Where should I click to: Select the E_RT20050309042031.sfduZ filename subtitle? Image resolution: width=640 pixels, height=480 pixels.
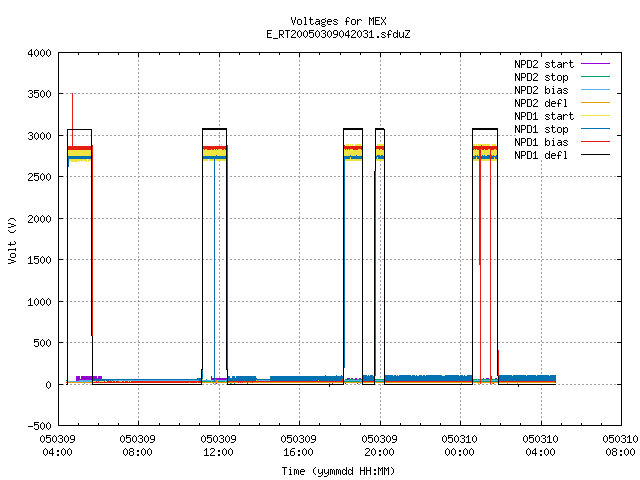click(x=338, y=34)
